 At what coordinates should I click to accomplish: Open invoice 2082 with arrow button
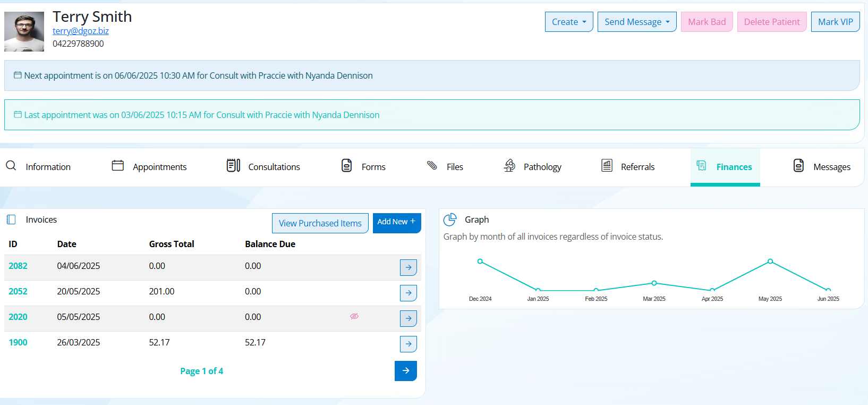pos(409,267)
